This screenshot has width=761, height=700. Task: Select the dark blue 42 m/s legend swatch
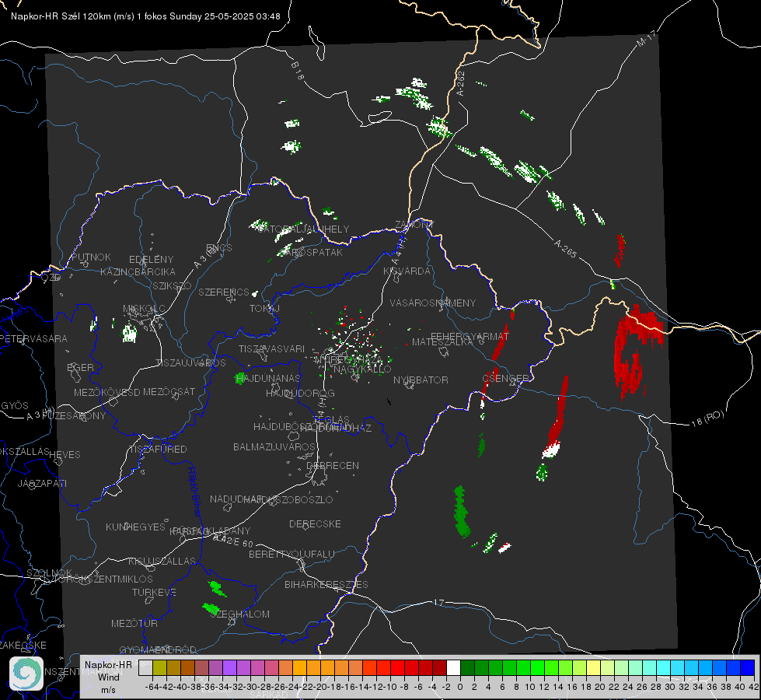click(x=748, y=667)
